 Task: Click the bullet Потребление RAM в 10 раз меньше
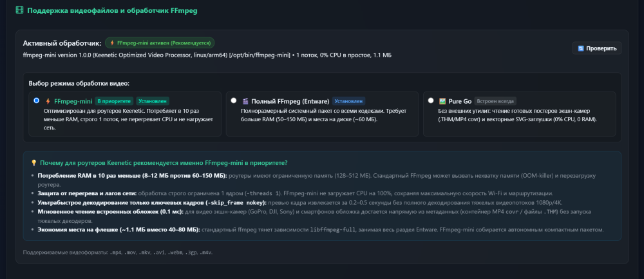tap(316, 180)
